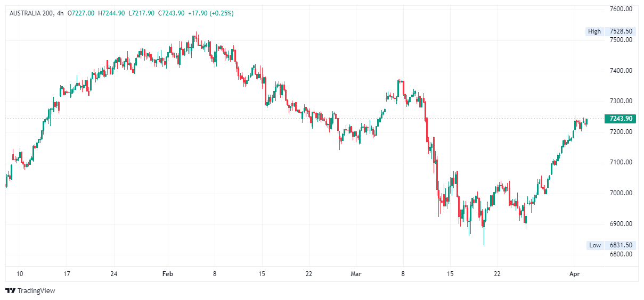644x300 pixels.
Task: Click the TradingView logo
Action: [x=30, y=290]
